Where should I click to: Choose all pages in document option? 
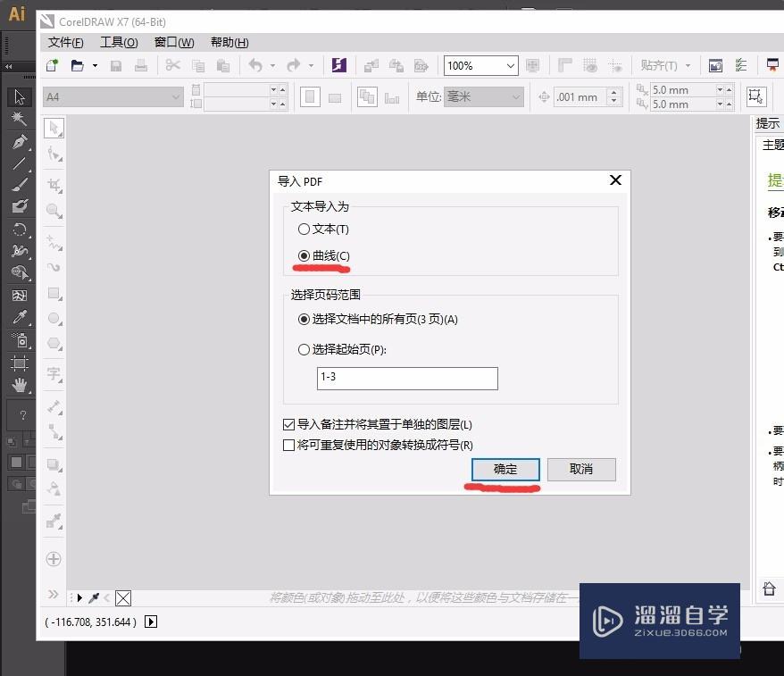pos(378,319)
